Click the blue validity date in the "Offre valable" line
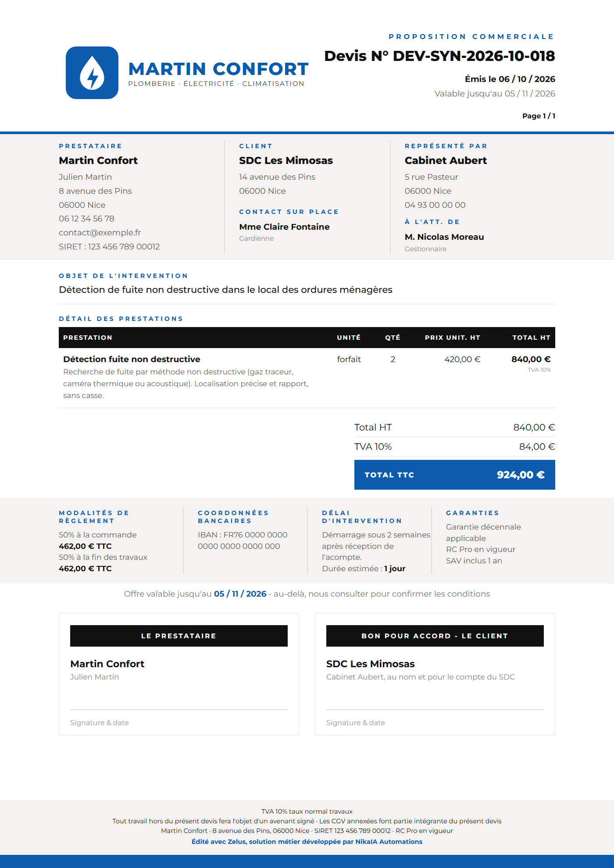This screenshot has width=614, height=868. [x=240, y=594]
